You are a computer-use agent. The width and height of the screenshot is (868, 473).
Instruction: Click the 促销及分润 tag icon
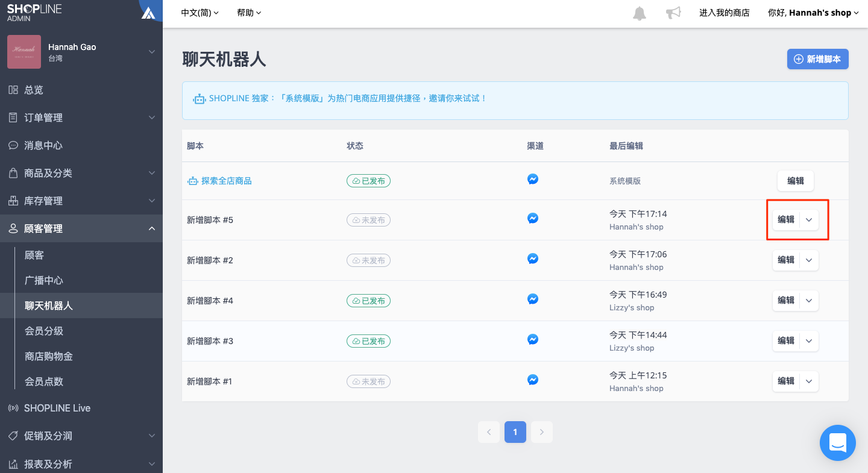pyautogui.click(x=13, y=436)
